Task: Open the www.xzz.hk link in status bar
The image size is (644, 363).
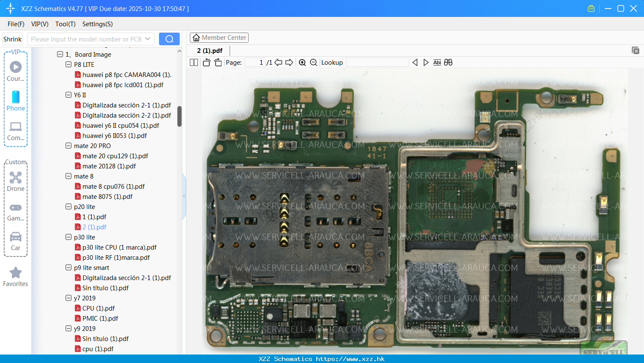Action: pyautogui.click(x=350, y=359)
